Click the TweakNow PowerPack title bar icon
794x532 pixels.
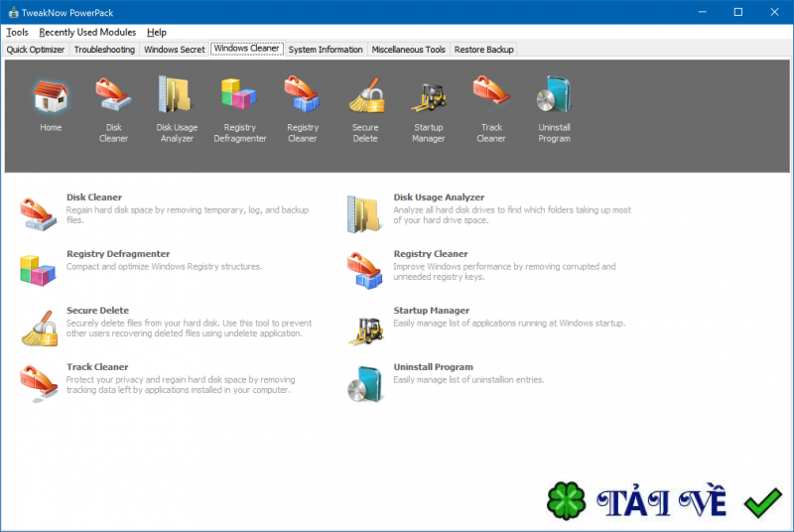pos(13,13)
